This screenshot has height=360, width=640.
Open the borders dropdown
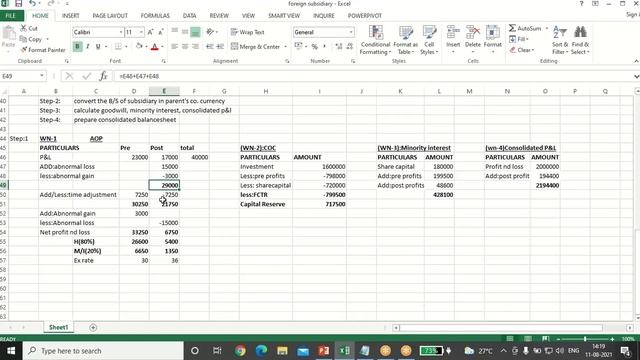pyautogui.click(x=126, y=47)
